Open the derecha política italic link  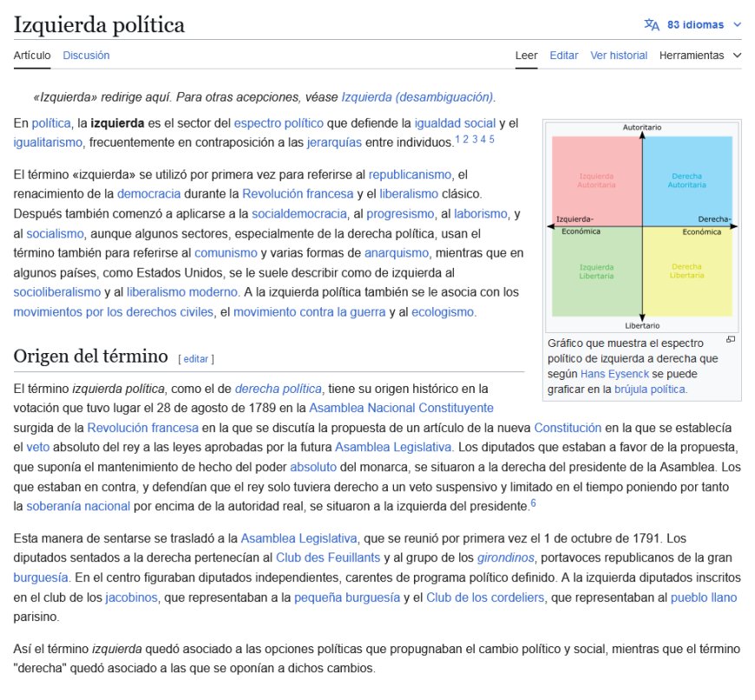[279, 389]
